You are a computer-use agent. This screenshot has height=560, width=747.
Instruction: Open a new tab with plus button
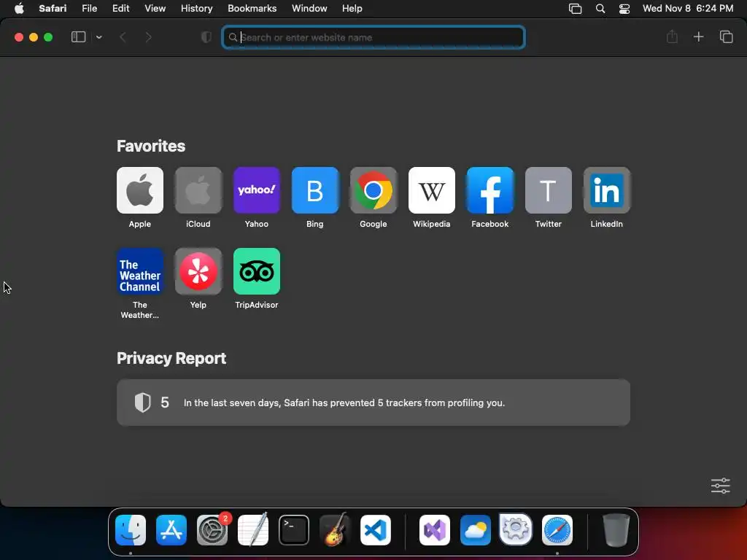[698, 36]
